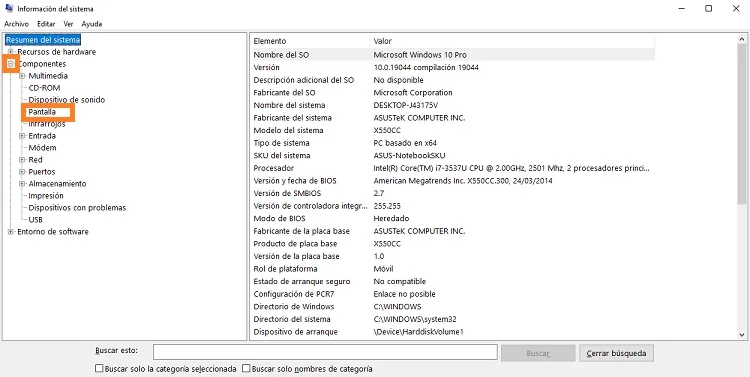
Task: Open the Ver menu
Action: (x=68, y=24)
